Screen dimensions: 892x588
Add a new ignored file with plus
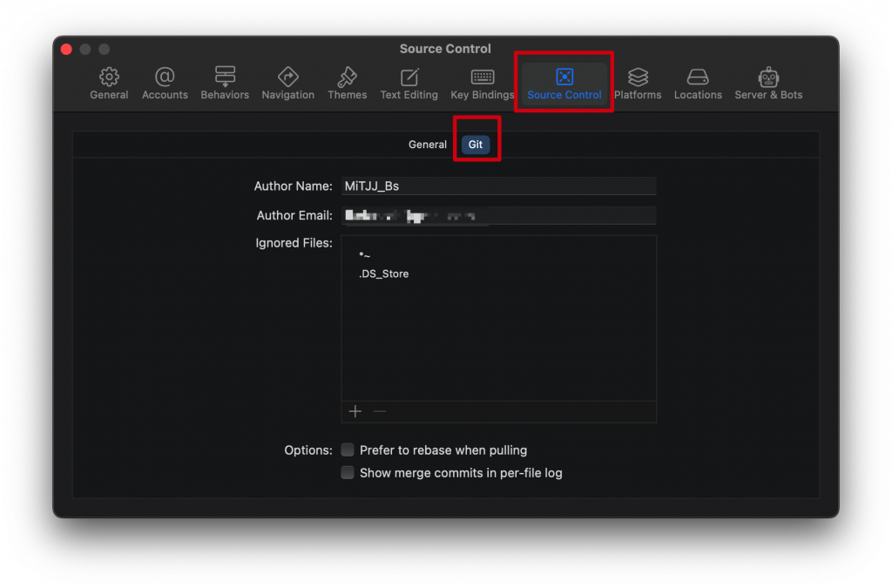click(x=355, y=411)
